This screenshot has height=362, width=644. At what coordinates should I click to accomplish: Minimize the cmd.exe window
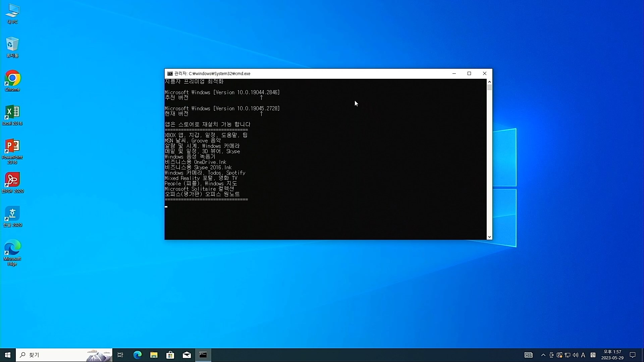click(454, 73)
